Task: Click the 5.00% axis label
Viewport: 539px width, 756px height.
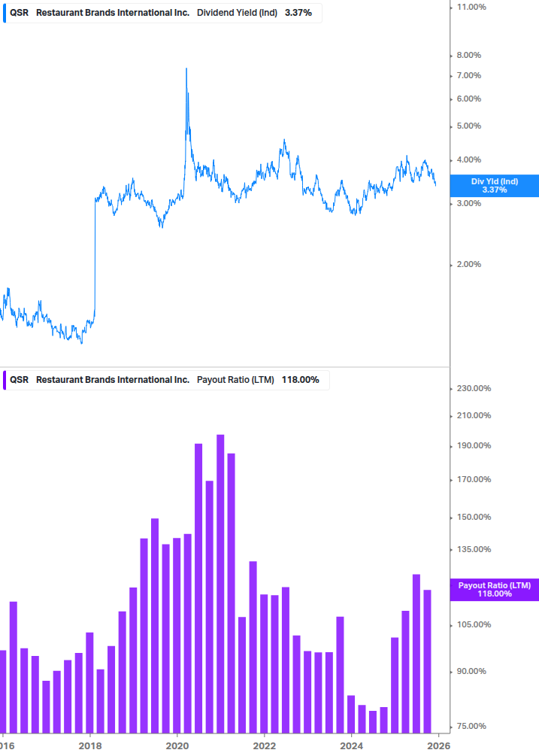Action: click(x=468, y=126)
